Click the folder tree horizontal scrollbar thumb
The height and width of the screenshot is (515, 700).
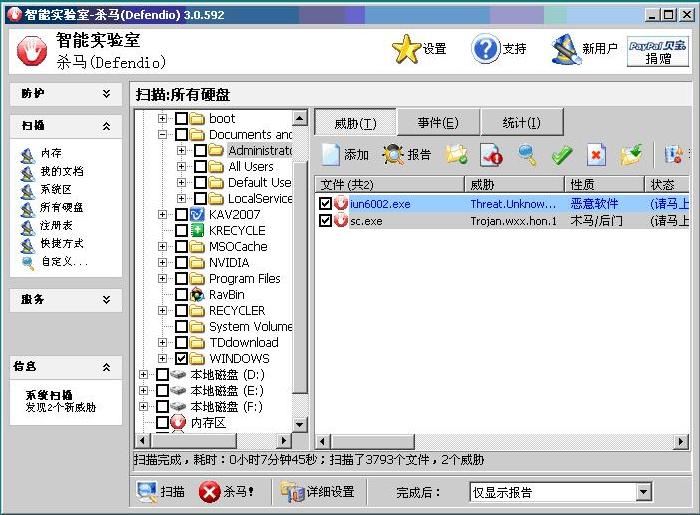(193, 441)
